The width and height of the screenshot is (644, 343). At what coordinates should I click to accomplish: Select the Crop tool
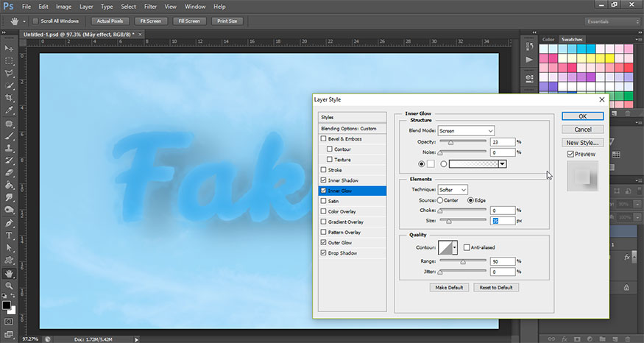9,98
